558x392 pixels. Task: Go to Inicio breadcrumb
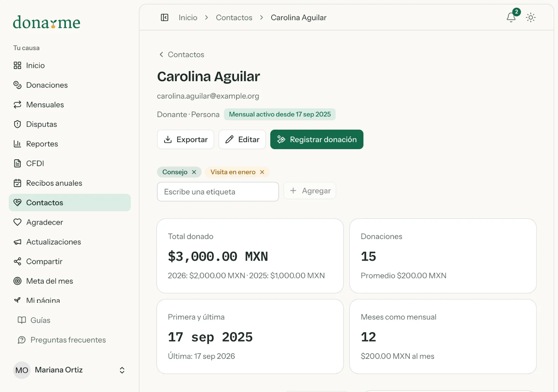tap(188, 17)
